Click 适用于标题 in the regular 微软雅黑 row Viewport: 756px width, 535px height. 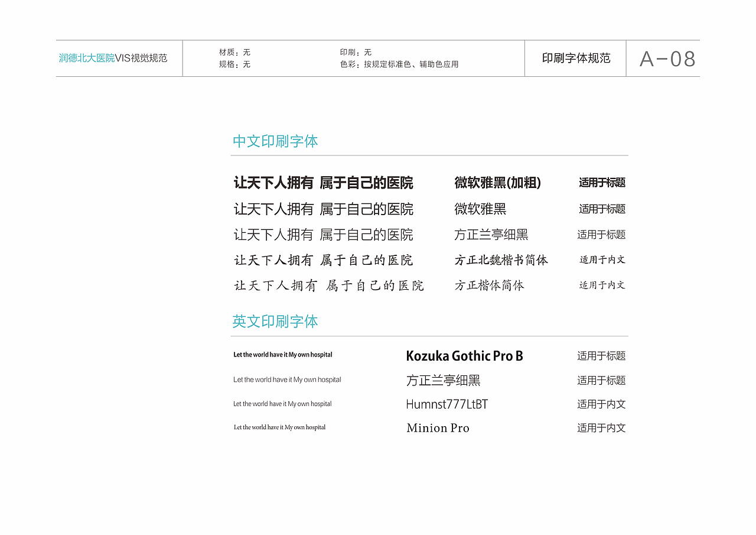(602, 209)
